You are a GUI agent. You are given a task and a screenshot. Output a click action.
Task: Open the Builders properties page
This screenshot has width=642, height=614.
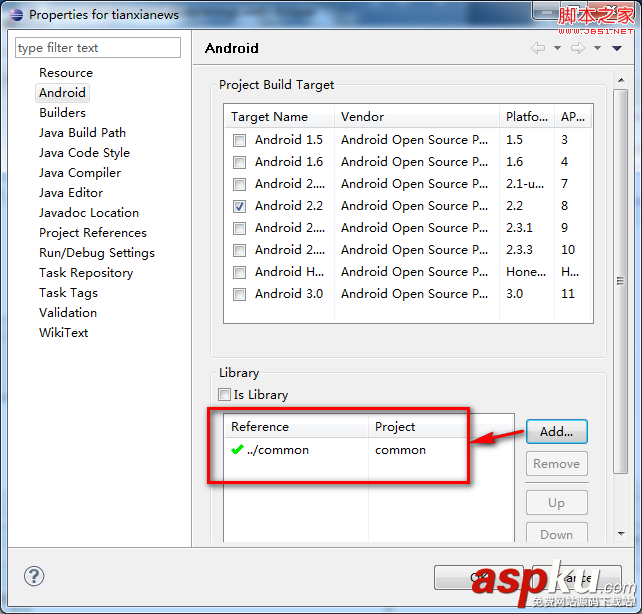(63, 113)
